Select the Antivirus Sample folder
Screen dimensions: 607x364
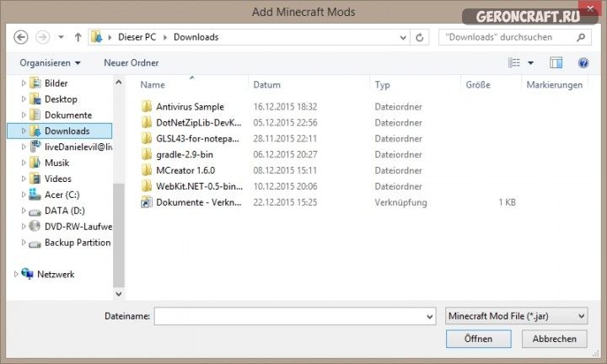(x=190, y=107)
